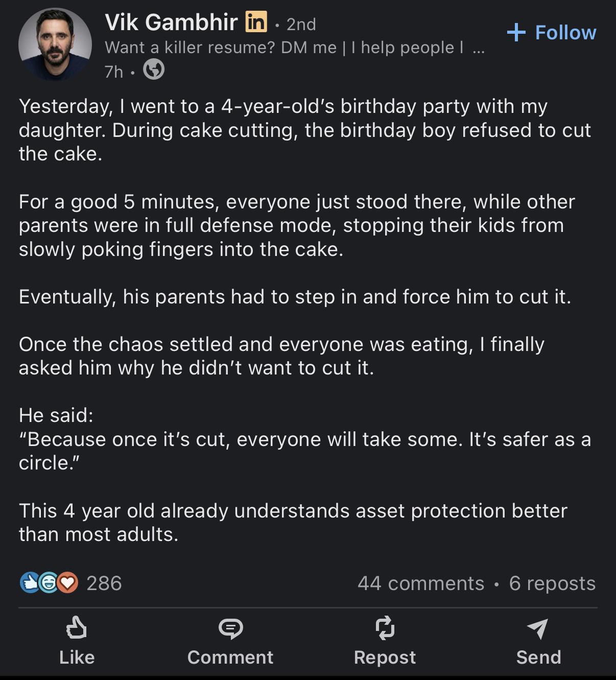Click the LinkedIn premium badge icon
Image resolution: width=616 pixels, height=680 pixels.
pyautogui.click(x=256, y=22)
